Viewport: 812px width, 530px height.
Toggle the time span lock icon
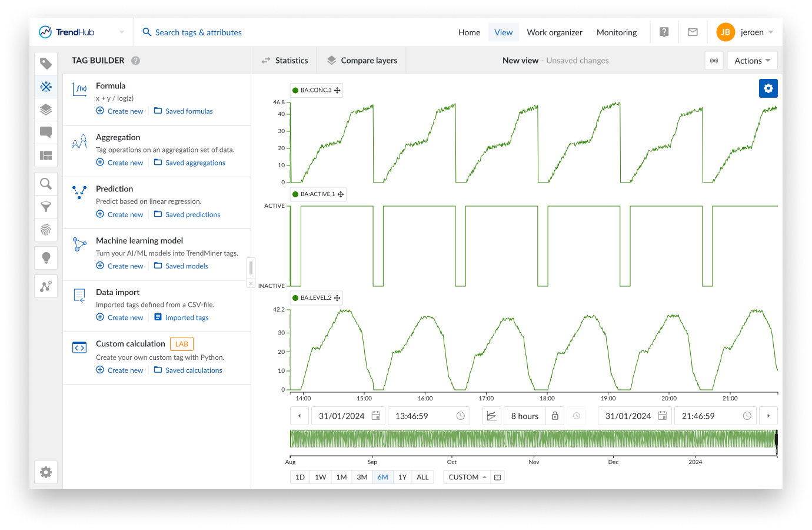click(555, 416)
